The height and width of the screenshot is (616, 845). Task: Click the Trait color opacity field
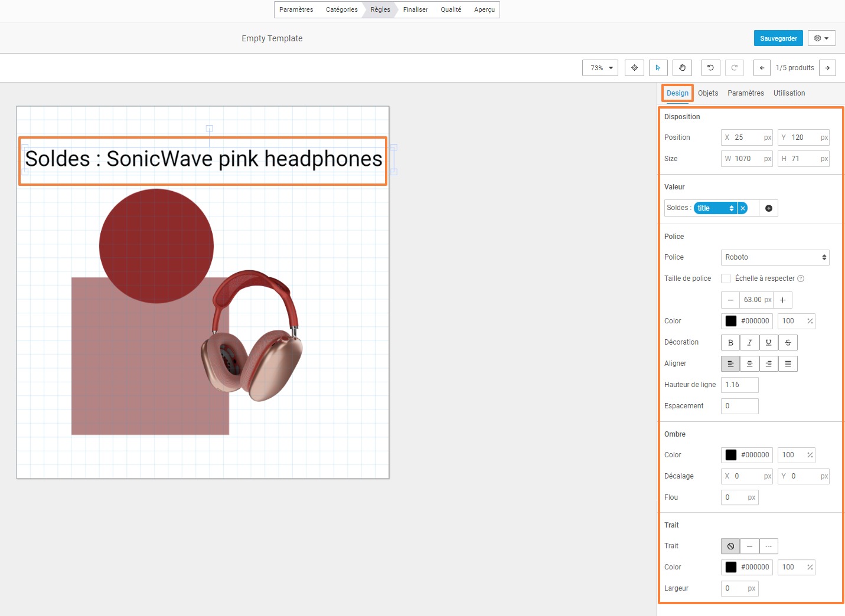797,567
